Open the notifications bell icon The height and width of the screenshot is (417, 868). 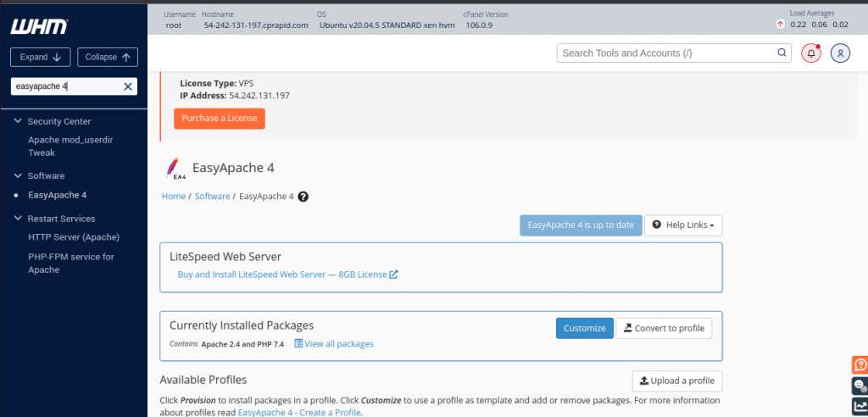(x=811, y=53)
